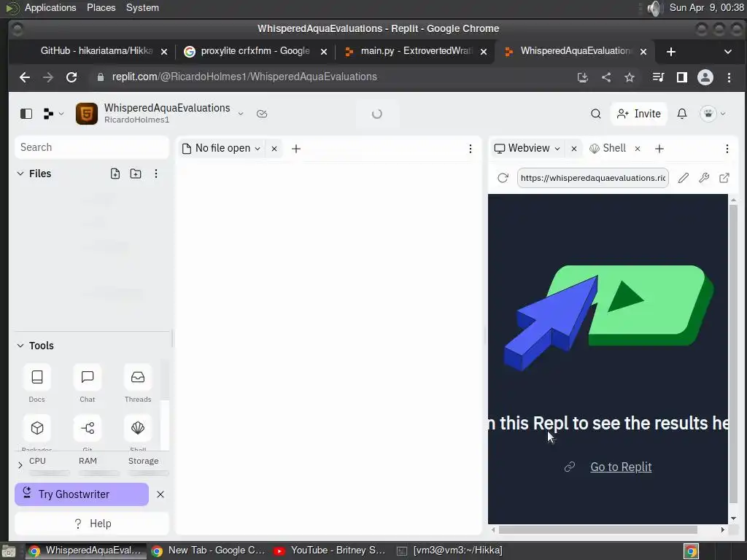The width and height of the screenshot is (747, 560).
Task: Create a new file icon
Action: pos(115,174)
